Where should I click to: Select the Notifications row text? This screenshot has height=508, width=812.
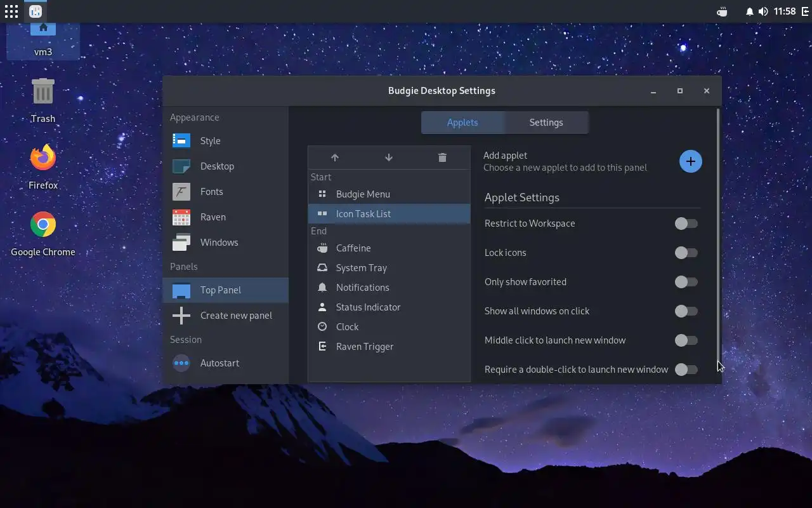pyautogui.click(x=363, y=288)
